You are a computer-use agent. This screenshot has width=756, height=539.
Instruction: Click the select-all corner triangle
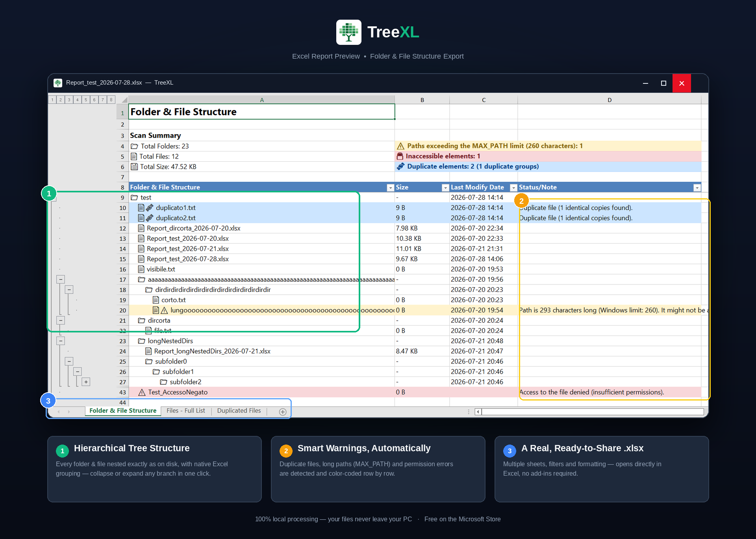[x=124, y=100]
